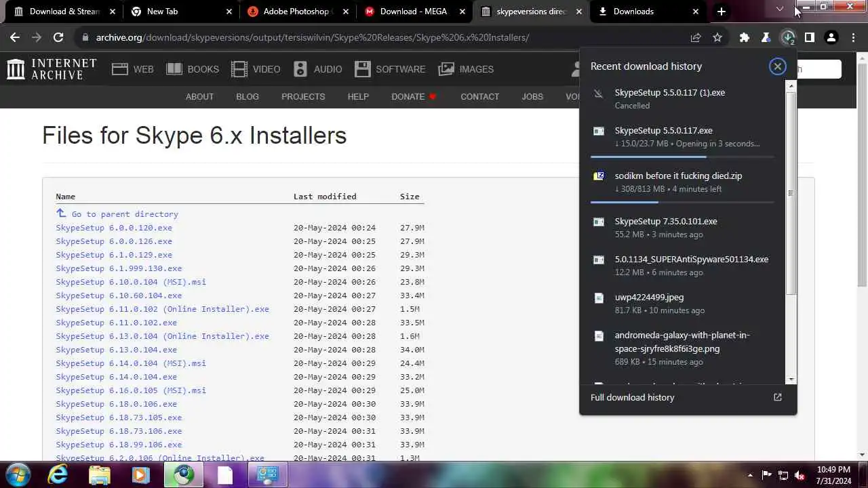This screenshot has height=488, width=868.
Task: Click the page vertical scrollbar
Action: 862,174
